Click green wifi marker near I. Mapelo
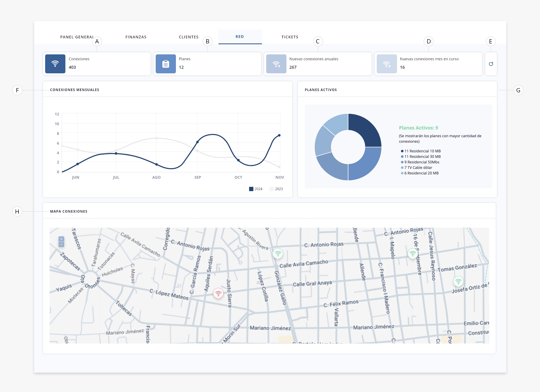Image resolution: width=540 pixels, height=392 pixels. 413,253
